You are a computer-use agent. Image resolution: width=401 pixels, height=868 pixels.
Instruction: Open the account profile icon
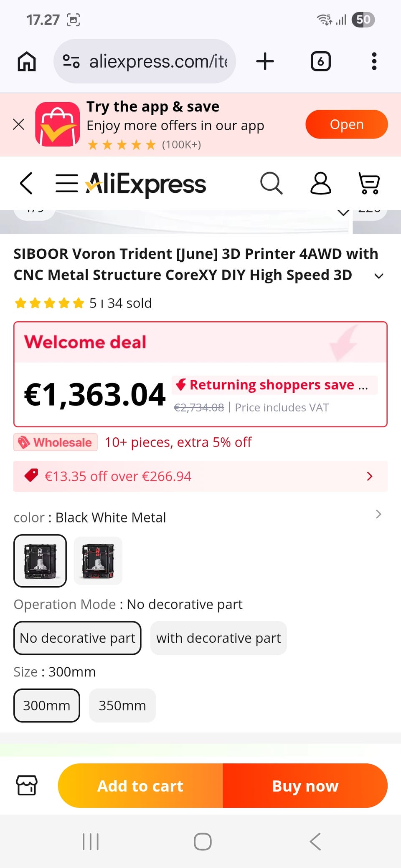[x=320, y=183]
